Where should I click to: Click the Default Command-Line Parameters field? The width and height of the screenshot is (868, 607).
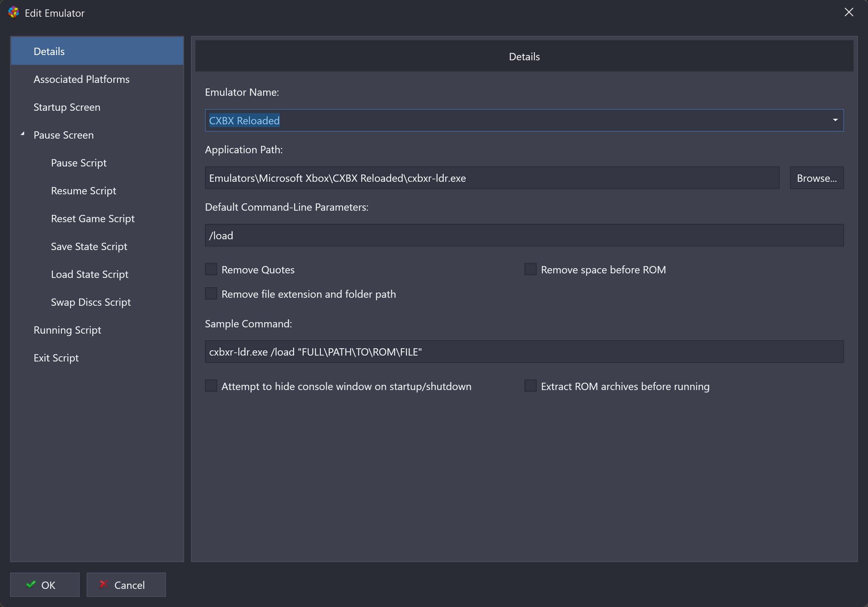(523, 235)
